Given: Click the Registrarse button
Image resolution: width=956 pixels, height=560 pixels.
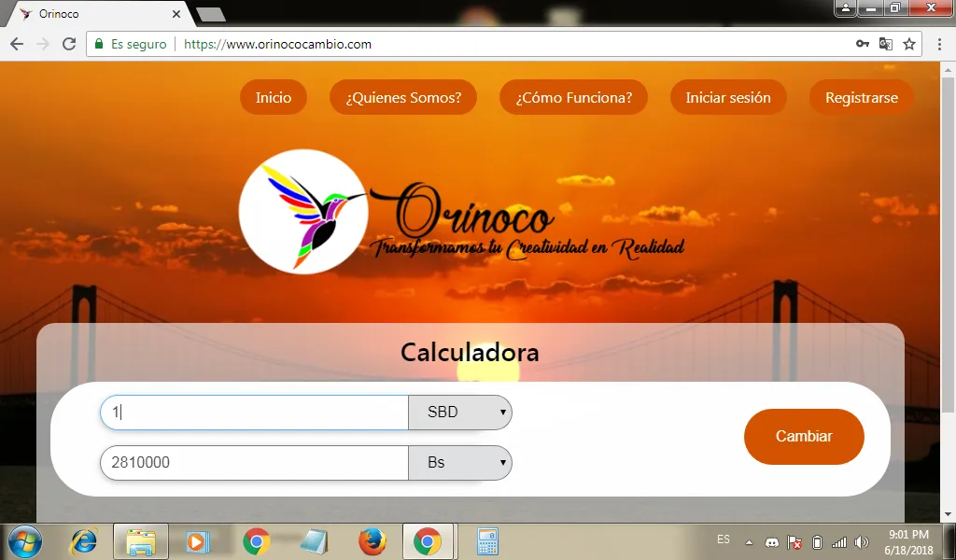Looking at the screenshot, I should coord(862,97).
